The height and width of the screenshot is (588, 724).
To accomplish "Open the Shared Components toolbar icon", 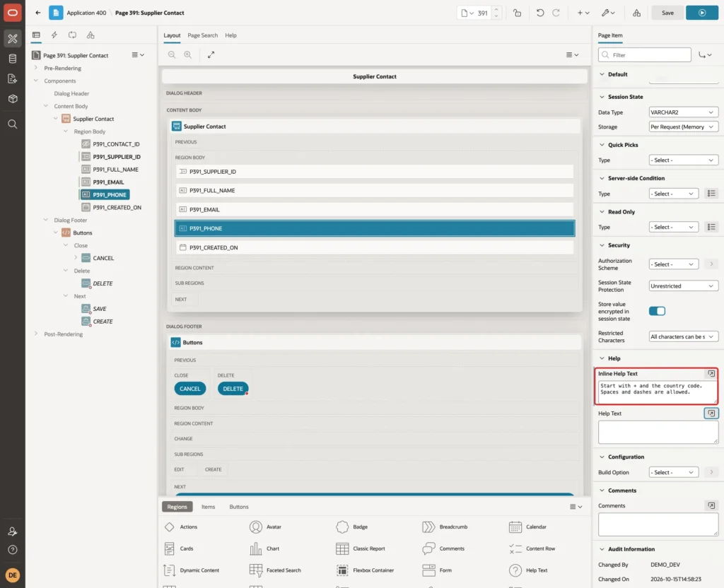I will click(x=637, y=13).
